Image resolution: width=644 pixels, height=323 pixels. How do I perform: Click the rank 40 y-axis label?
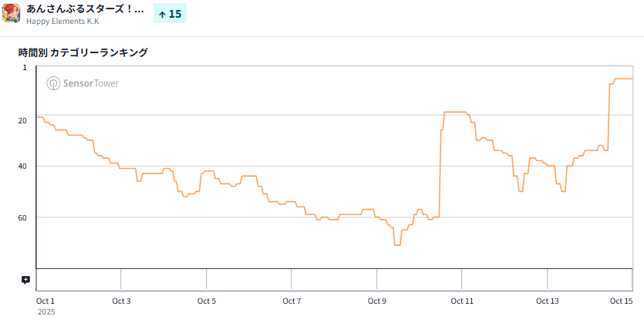tap(22, 167)
